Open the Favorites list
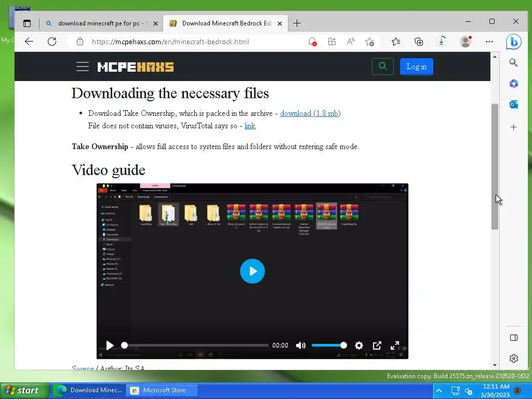532x399 pixels. (x=396, y=42)
